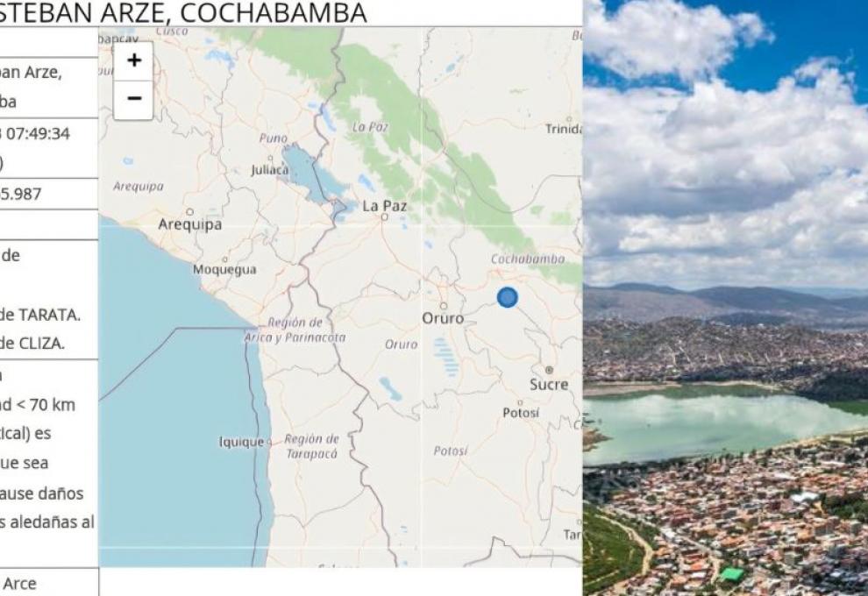Click the Juliaca label on map
Viewport: 868px width, 596px height.
[x=269, y=169]
